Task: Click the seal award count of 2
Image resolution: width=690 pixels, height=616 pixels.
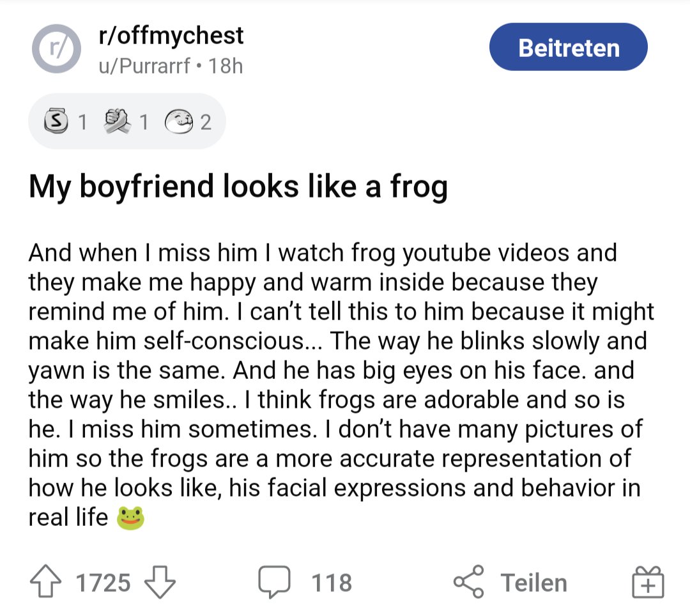Action: (x=204, y=121)
